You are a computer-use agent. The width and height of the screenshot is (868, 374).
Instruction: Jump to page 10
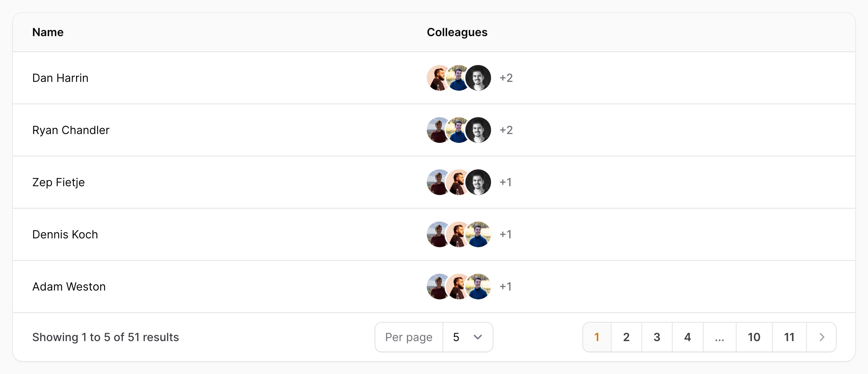click(x=754, y=337)
